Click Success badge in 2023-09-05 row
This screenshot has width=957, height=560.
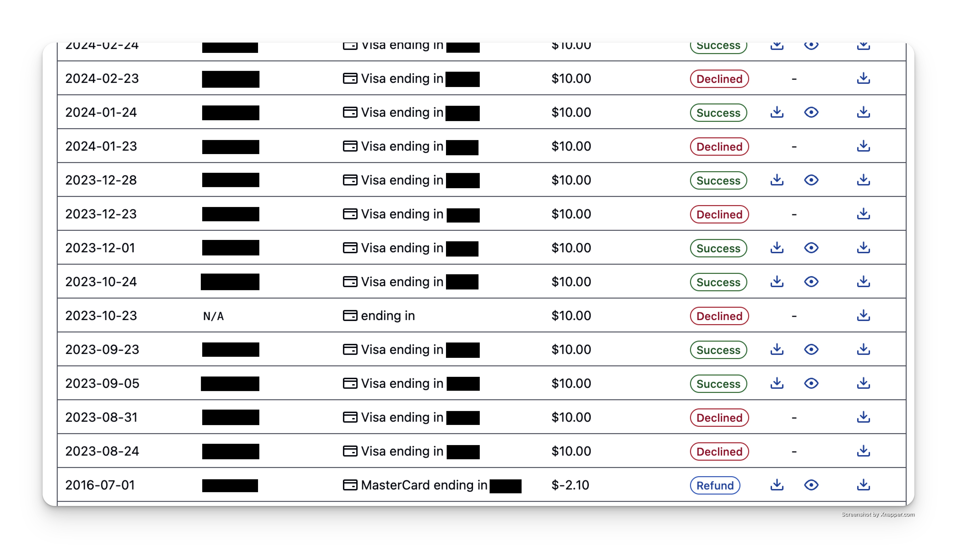coord(718,384)
